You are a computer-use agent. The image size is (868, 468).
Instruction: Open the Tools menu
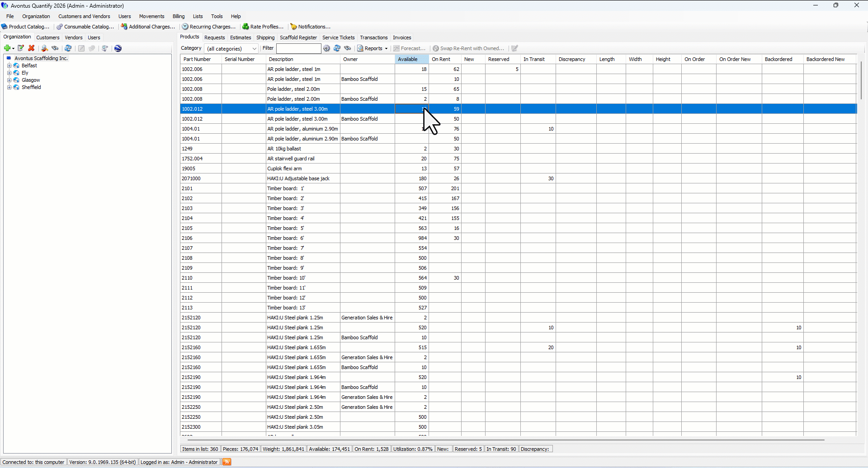217,16
